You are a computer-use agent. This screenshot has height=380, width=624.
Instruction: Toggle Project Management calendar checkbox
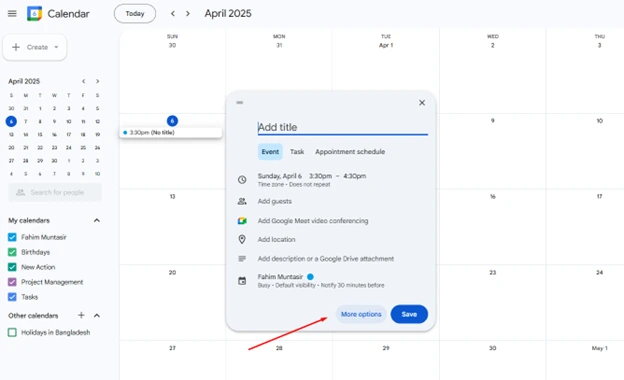12,282
